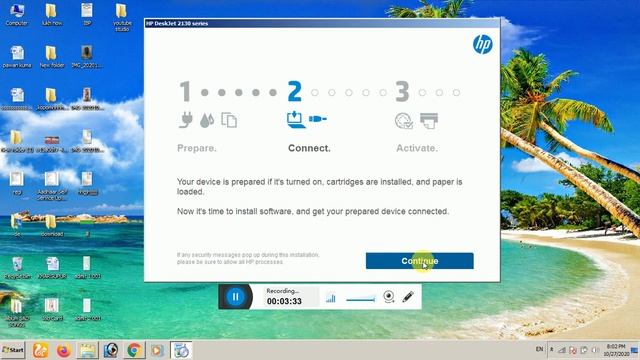Select the New folder desktop icon
640x360 pixels.
pos(52,56)
